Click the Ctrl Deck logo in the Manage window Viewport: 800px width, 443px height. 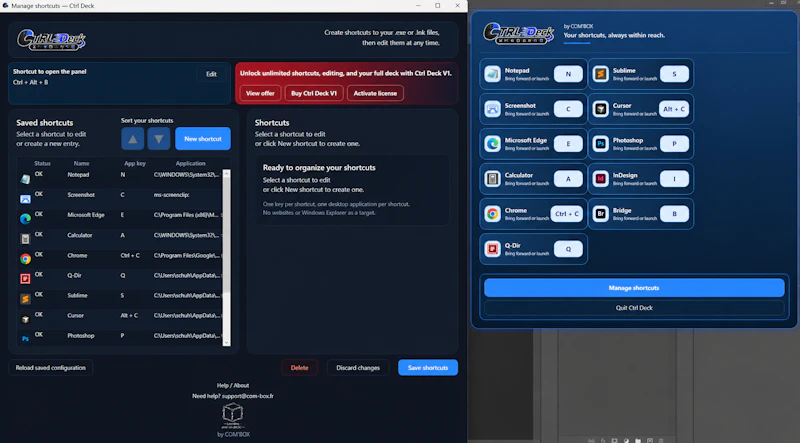[x=52, y=40]
